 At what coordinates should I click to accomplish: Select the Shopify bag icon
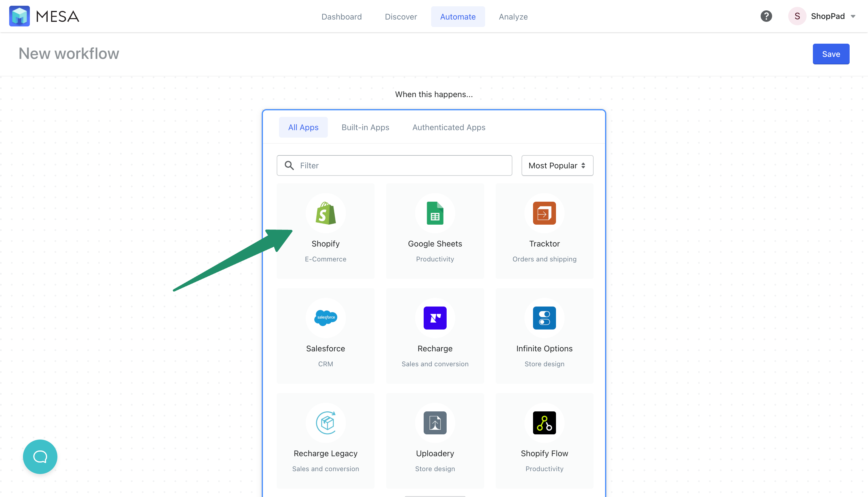[326, 213]
